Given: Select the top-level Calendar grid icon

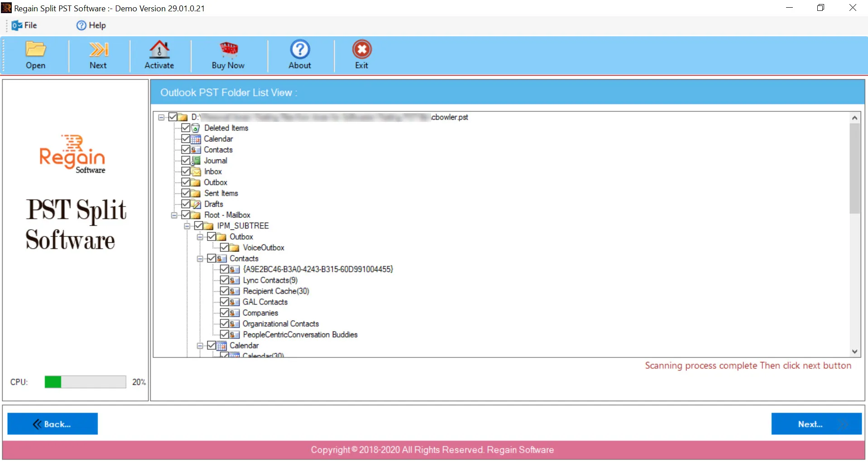Looking at the screenshot, I should [x=196, y=139].
